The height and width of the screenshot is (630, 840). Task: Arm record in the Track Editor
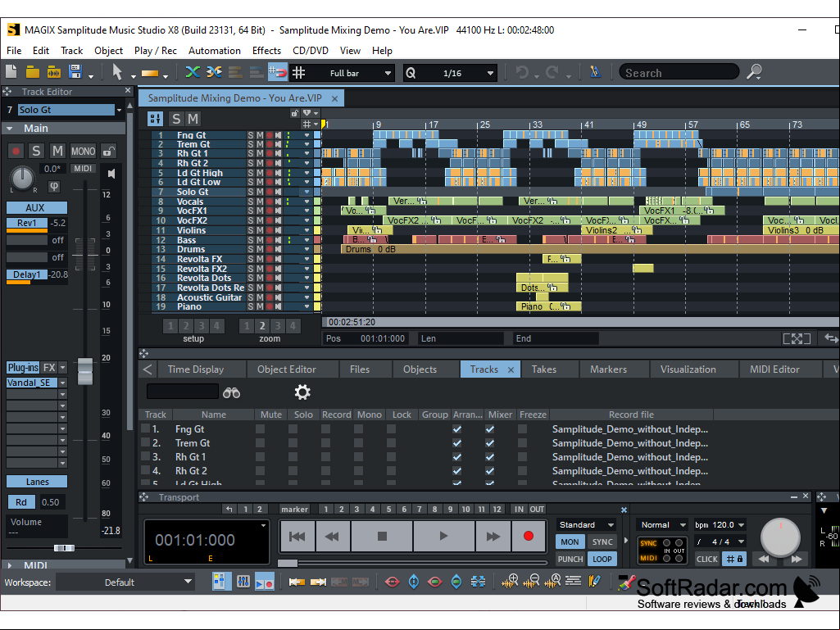[16, 151]
